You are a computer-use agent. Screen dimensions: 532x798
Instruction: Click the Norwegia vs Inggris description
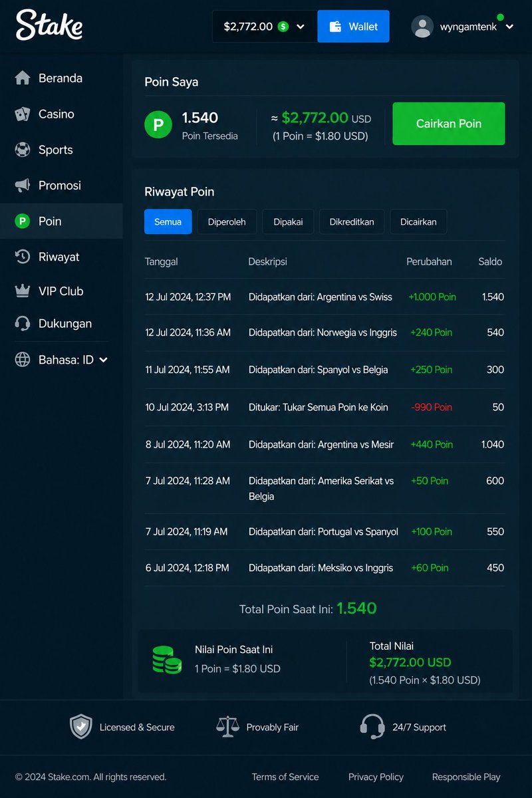click(x=323, y=332)
